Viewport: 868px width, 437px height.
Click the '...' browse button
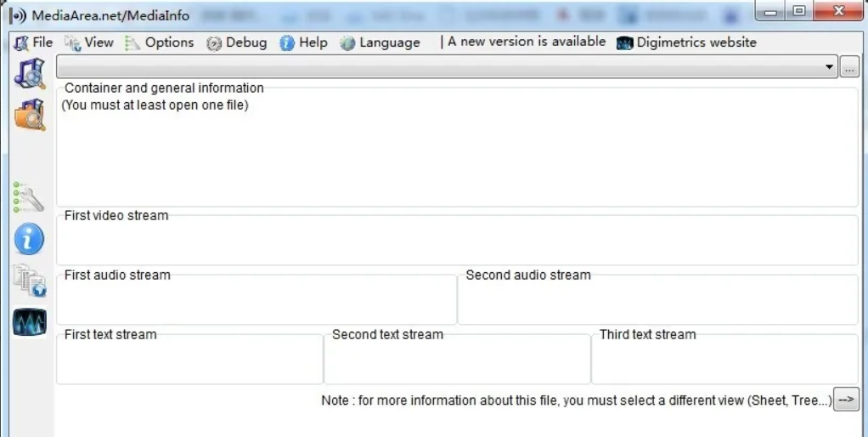coord(849,67)
